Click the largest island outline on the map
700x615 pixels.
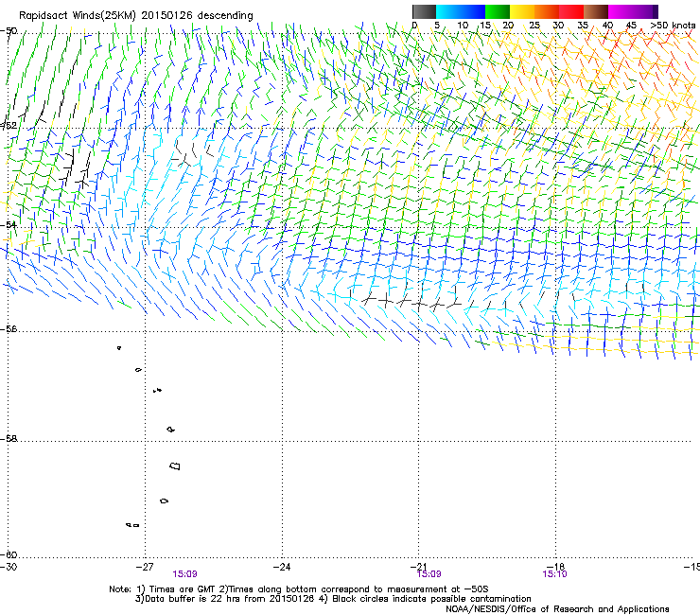pos(175,466)
